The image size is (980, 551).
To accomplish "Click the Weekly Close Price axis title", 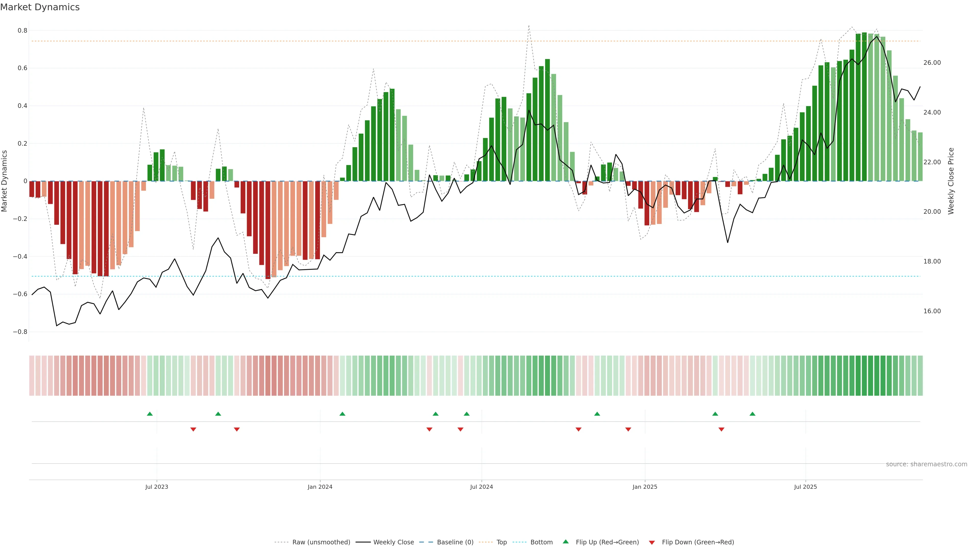I will coord(951,181).
